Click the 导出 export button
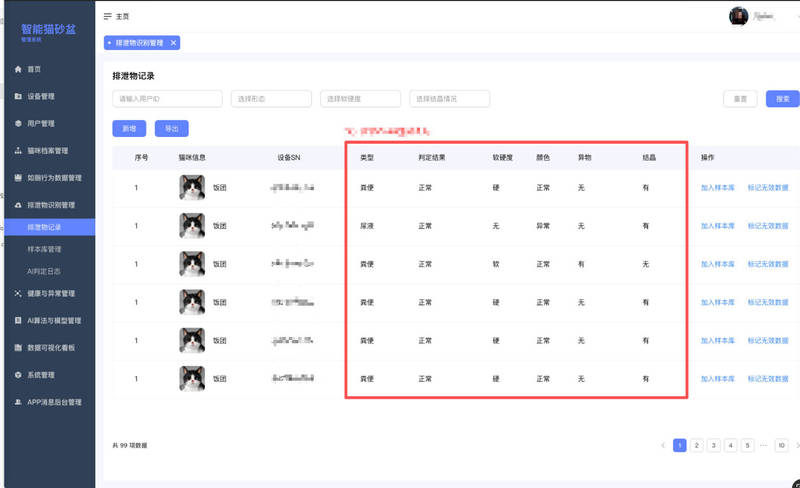800x488 pixels. point(171,129)
